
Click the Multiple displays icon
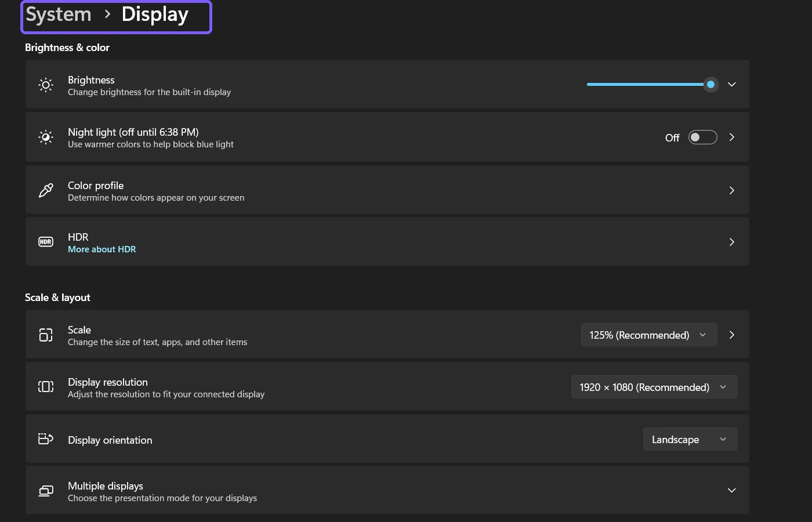[x=46, y=491]
